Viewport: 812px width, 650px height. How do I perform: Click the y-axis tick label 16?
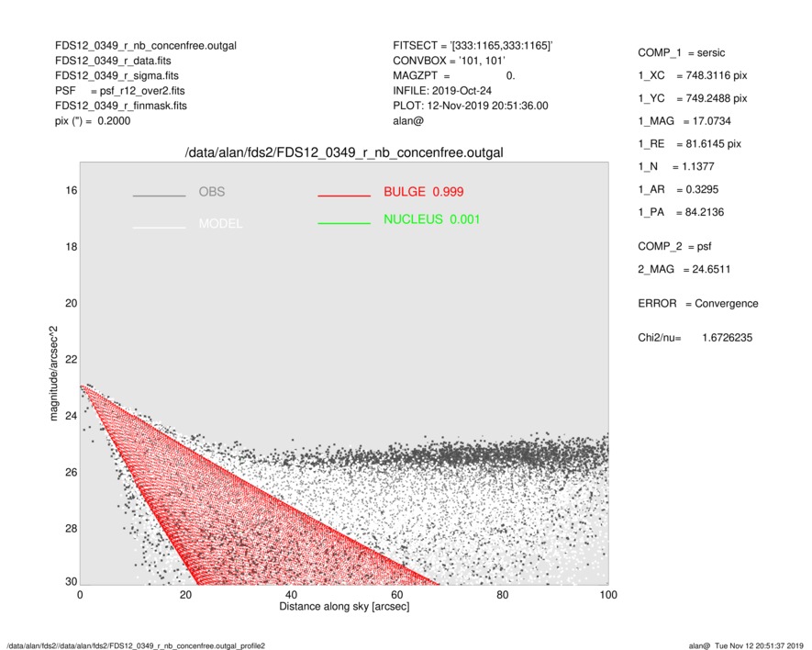click(x=71, y=191)
